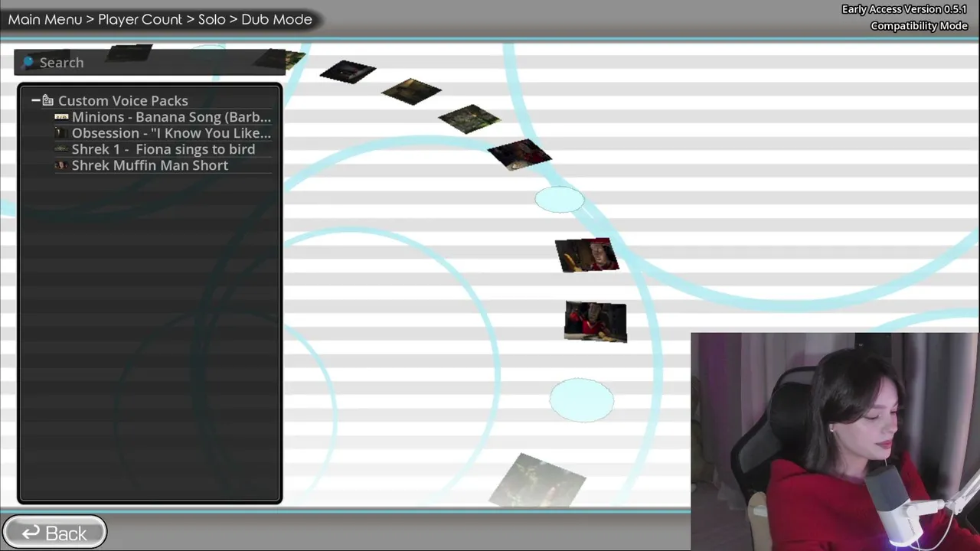Click Dub Mode in the breadcrumb

coord(276,19)
